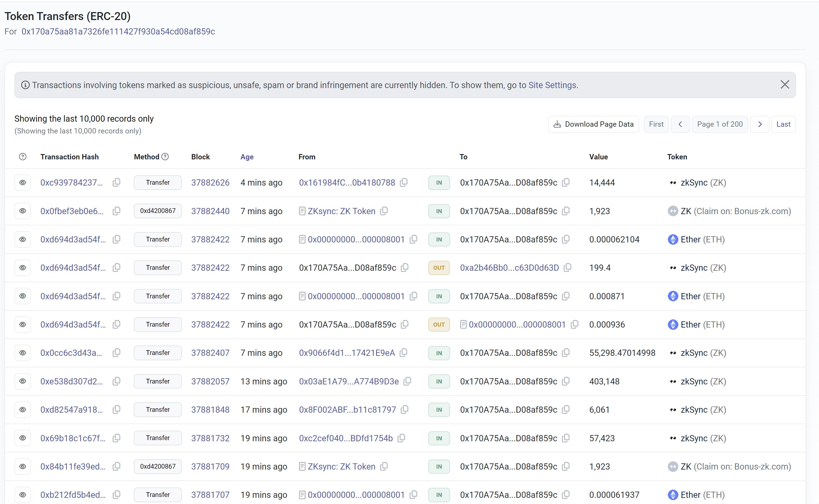
Task: Go to the previous page of transfers
Action: [680, 124]
